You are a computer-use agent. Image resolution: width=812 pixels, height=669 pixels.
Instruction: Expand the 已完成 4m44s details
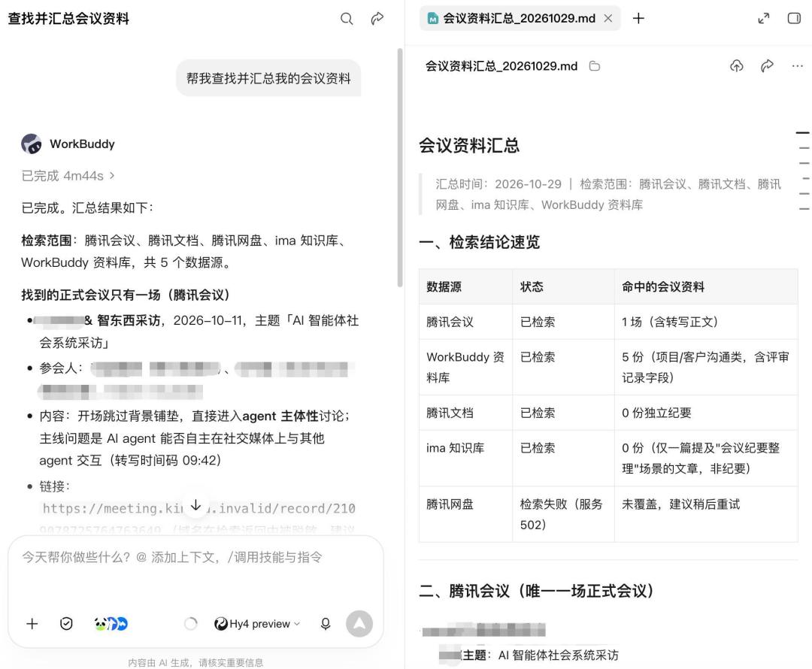pyautogui.click(x=68, y=176)
